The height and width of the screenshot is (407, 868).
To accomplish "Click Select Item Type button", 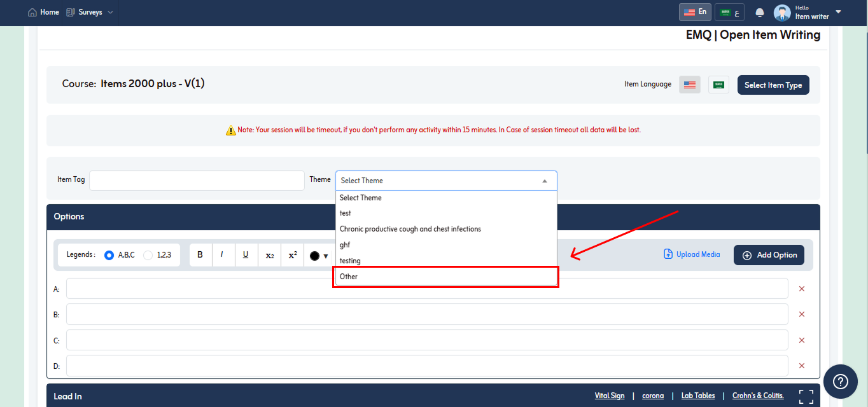I will click(x=773, y=85).
